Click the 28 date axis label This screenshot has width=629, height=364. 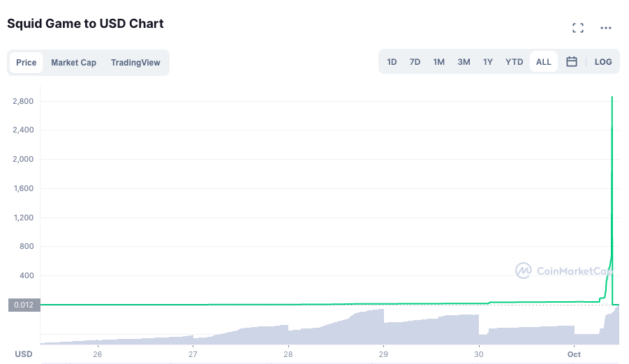click(x=288, y=354)
